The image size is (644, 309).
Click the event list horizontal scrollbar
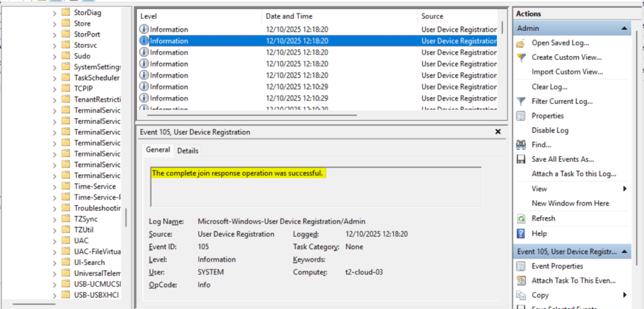point(252,116)
